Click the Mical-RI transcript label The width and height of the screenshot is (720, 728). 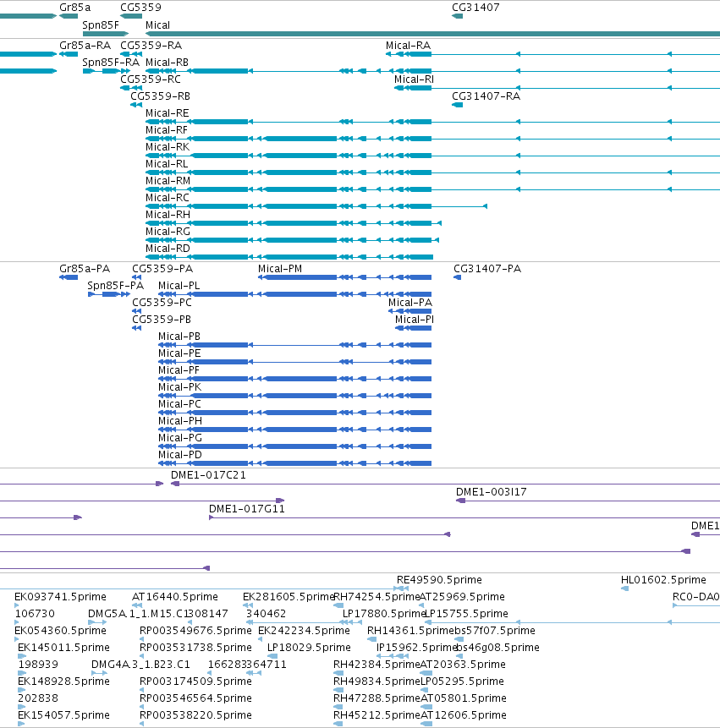pyautogui.click(x=414, y=79)
